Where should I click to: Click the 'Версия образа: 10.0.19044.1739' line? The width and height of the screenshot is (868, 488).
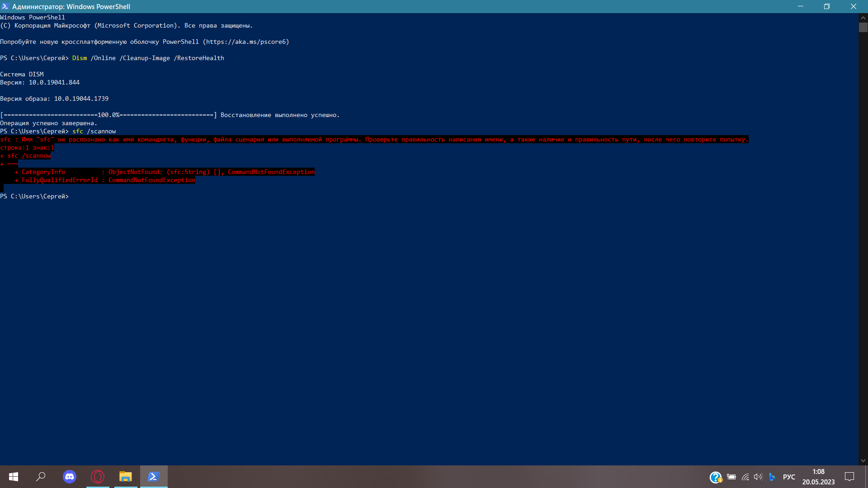click(54, 99)
